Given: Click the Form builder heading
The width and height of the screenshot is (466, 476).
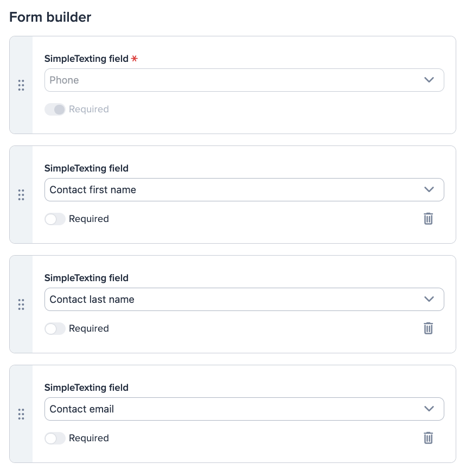Looking at the screenshot, I should pos(50,17).
